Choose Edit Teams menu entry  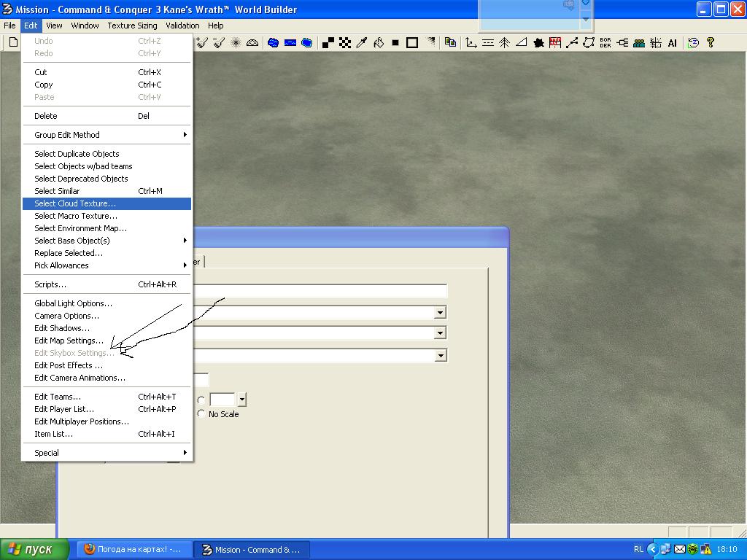tap(107, 397)
